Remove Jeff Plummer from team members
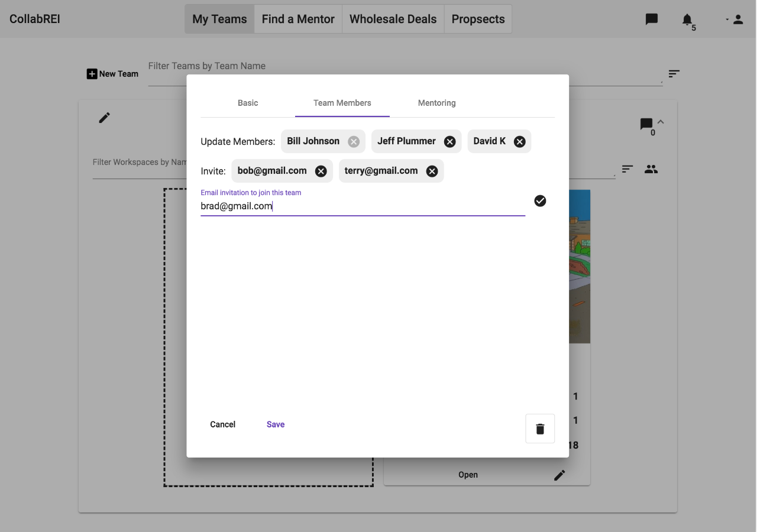 449,141
